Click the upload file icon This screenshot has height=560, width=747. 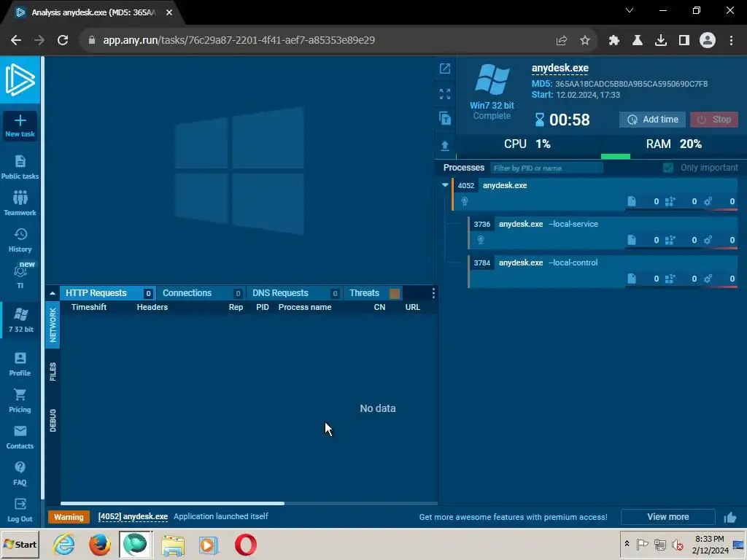click(x=445, y=146)
